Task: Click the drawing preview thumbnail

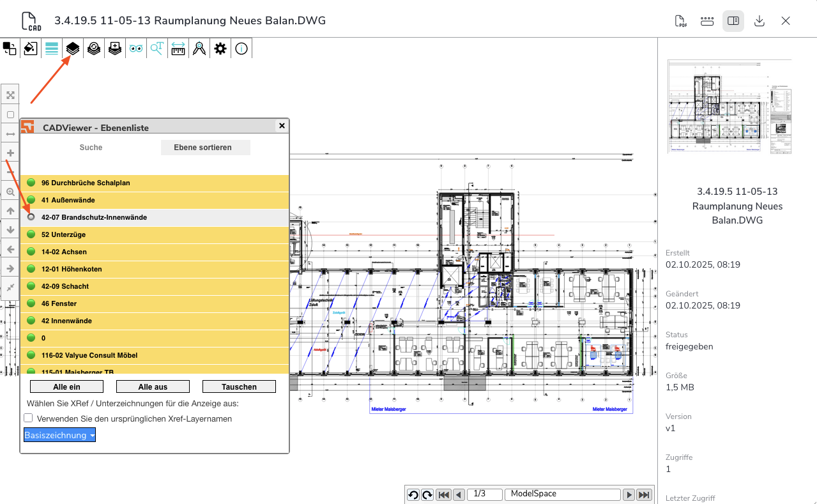Action: [x=729, y=107]
